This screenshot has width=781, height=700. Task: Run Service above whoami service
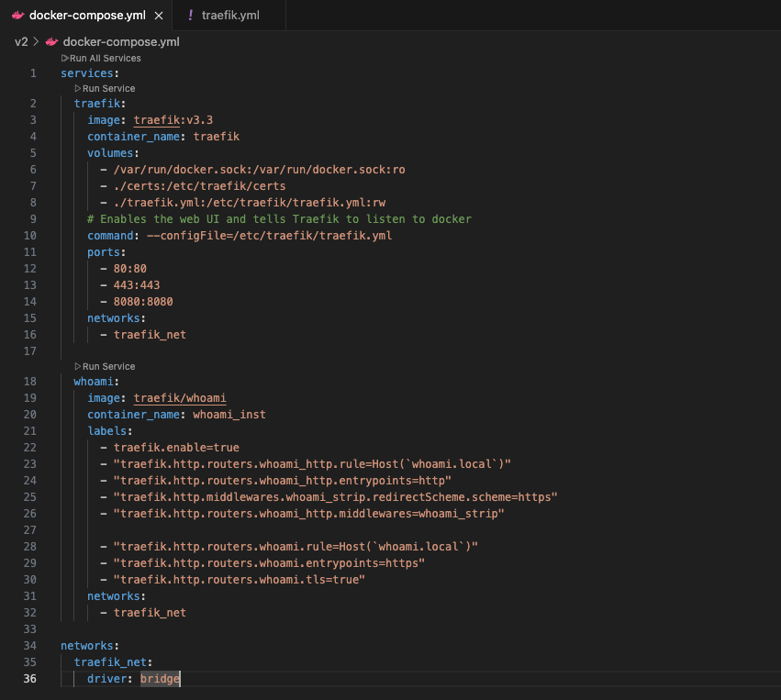(x=108, y=366)
